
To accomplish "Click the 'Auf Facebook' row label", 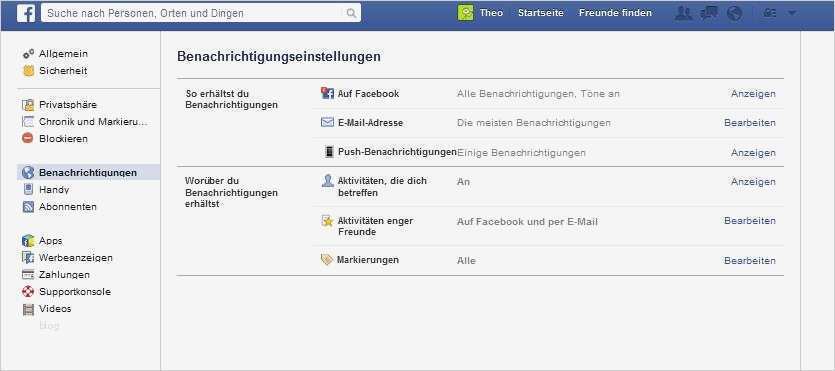I will (x=369, y=94).
